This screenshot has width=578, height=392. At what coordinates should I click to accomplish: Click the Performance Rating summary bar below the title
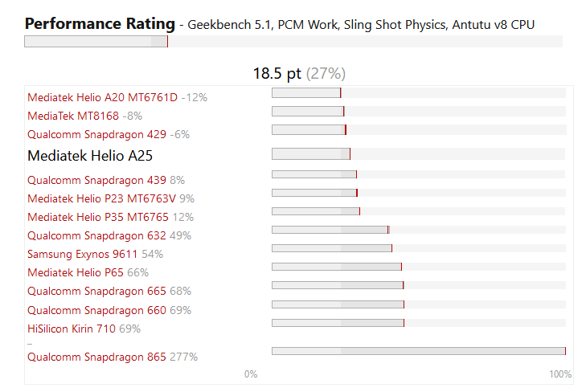point(96,42)
